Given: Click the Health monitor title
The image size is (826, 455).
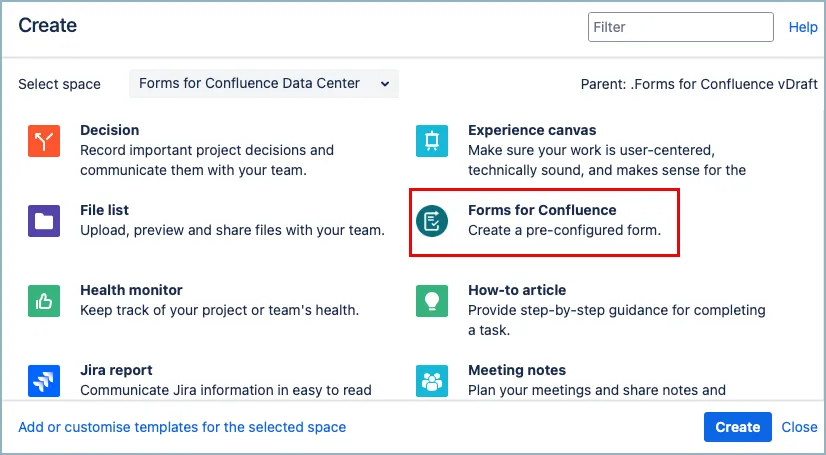Looking at the screenshot, I should coord(131,290).
